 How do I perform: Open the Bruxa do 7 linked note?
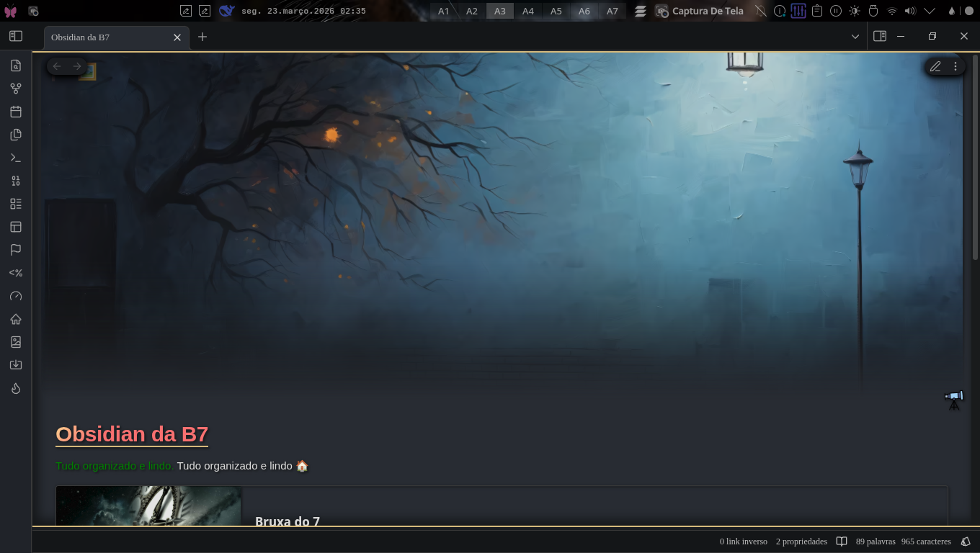288,521
